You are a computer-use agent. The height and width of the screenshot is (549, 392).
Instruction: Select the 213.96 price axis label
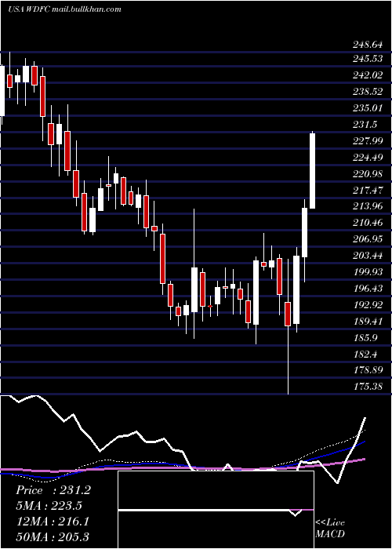(368, 206)
